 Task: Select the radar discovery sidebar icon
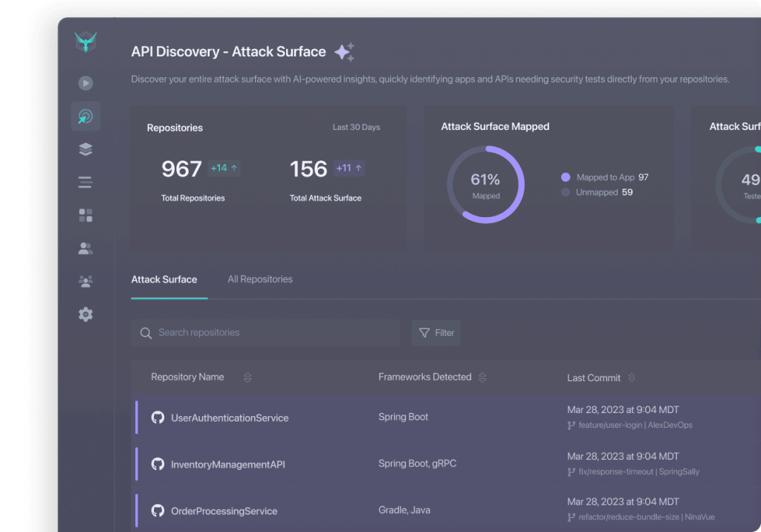(85, 117)
